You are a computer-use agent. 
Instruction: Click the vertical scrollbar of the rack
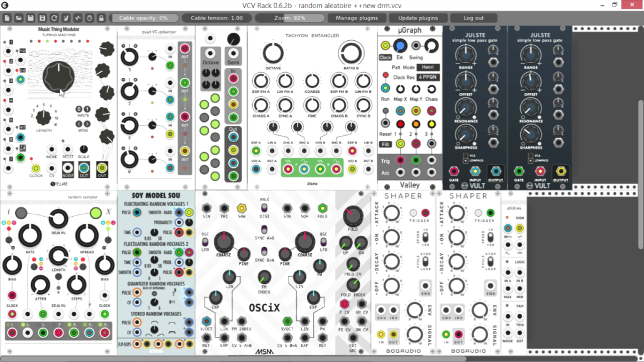[641, 175]
